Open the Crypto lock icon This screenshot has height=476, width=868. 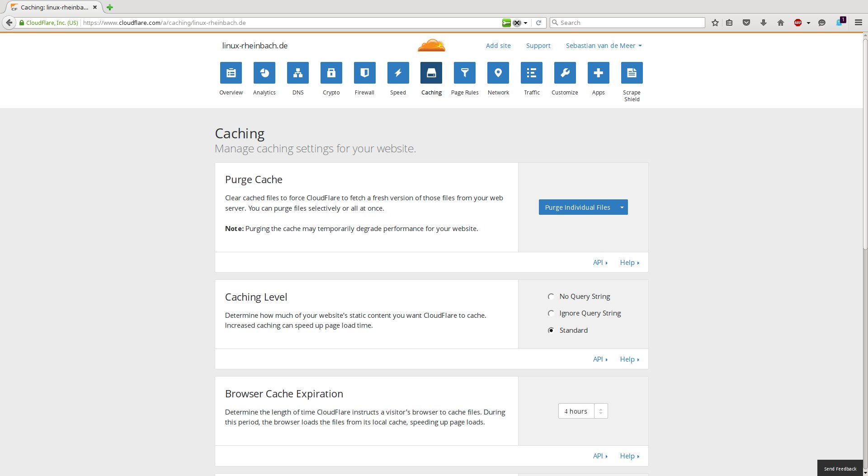point(331,73)
